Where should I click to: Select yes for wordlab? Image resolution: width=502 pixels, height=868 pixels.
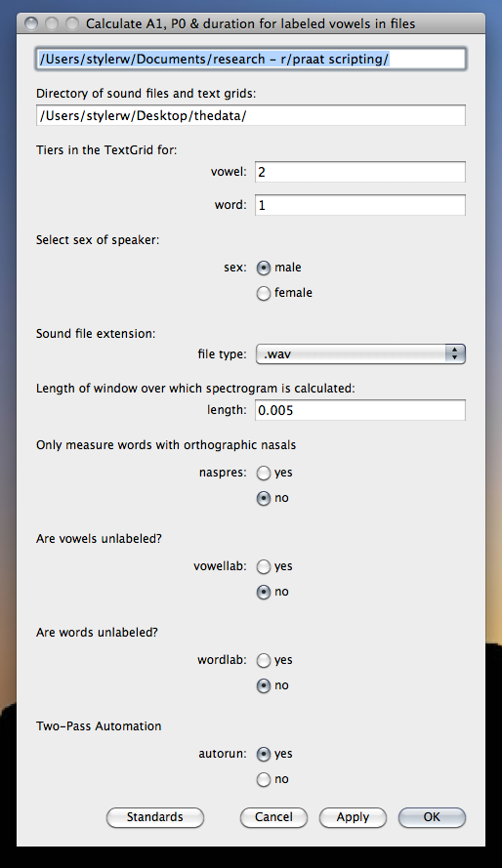(x=264, y=660)
